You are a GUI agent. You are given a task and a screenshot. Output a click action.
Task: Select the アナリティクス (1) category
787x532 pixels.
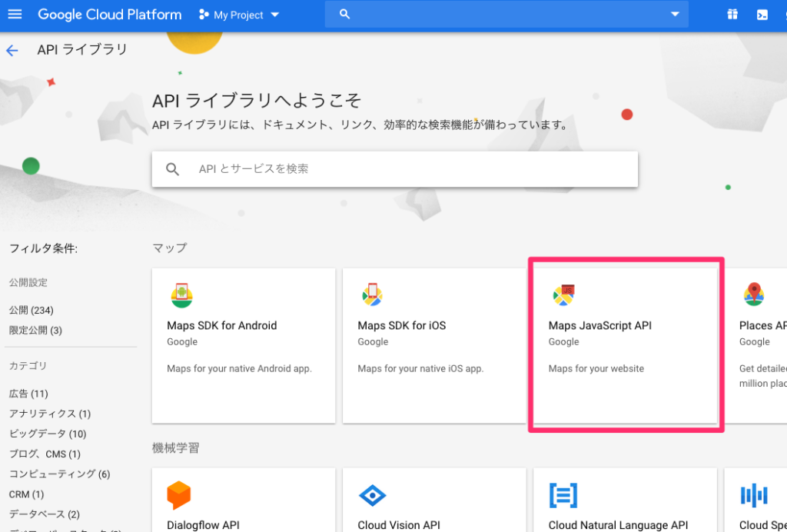(50, 414)
